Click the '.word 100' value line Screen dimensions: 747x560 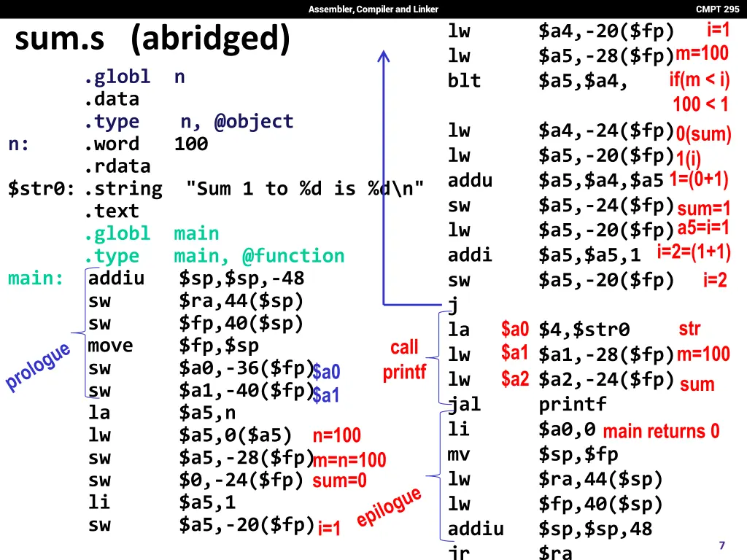click(146, 144)
